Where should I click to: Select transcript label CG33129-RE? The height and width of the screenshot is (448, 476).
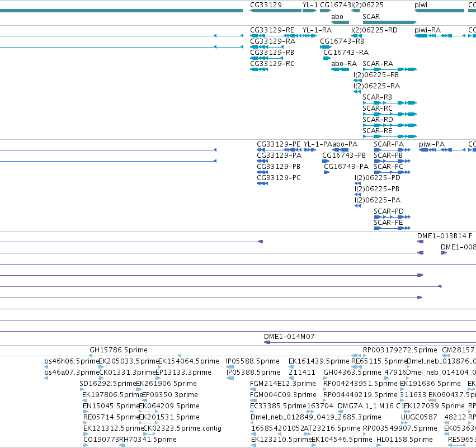[x=272, y=30]
